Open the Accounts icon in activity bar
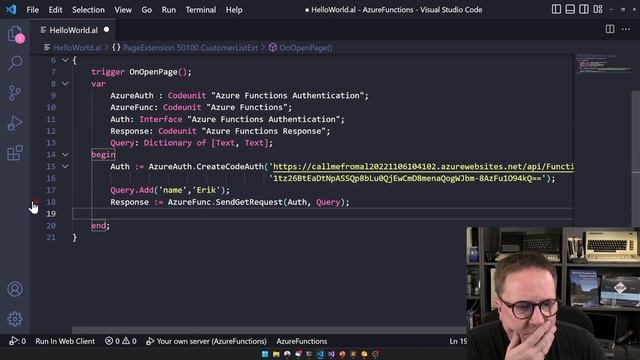 click(x=15, y=289)
